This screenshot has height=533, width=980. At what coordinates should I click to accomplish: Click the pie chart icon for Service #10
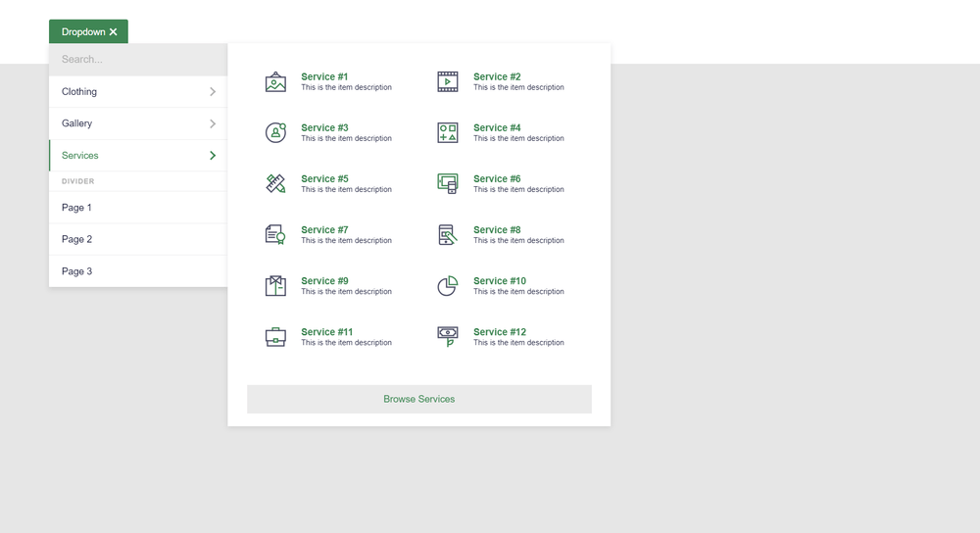(448, 285)
